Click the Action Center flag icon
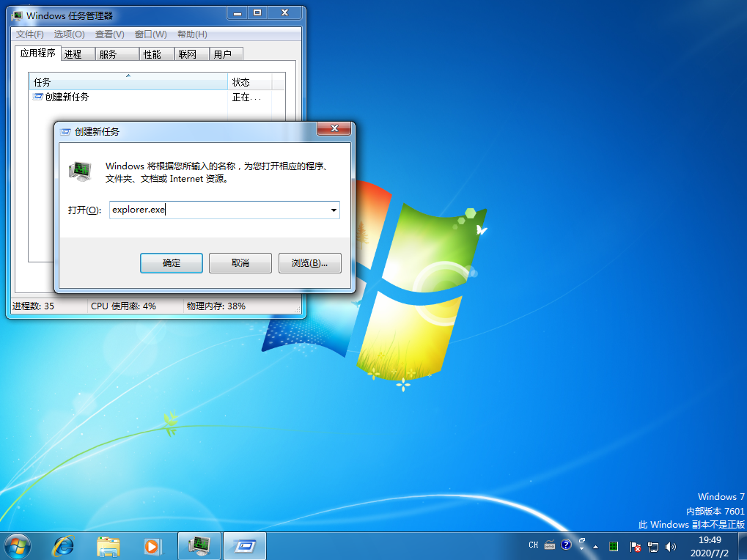747x560 pixels. point(634,546)
